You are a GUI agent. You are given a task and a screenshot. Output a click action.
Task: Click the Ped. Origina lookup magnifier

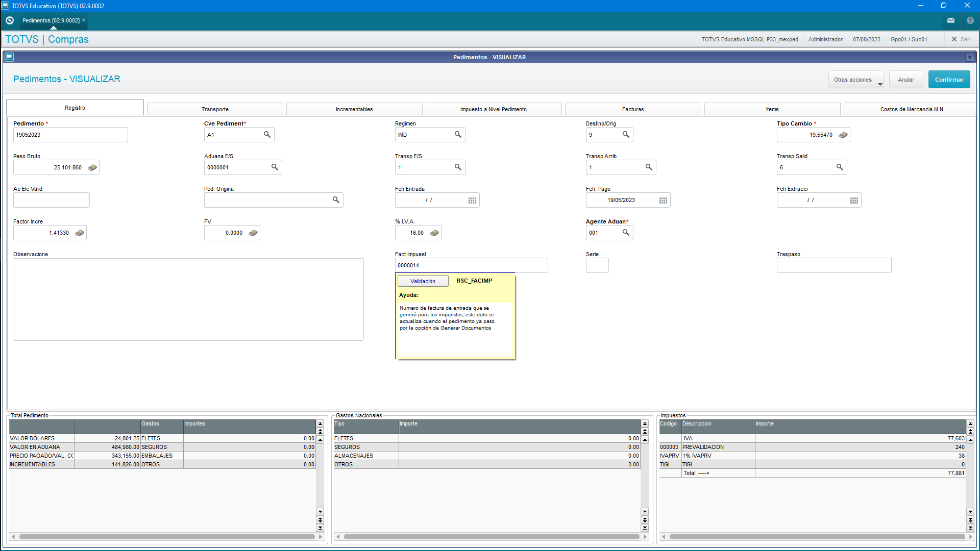[336, 200]
